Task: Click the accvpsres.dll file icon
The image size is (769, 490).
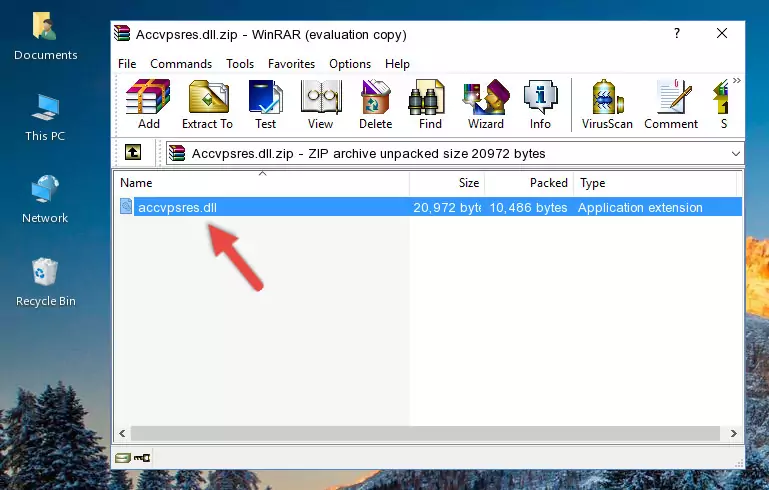Action: 126,206
